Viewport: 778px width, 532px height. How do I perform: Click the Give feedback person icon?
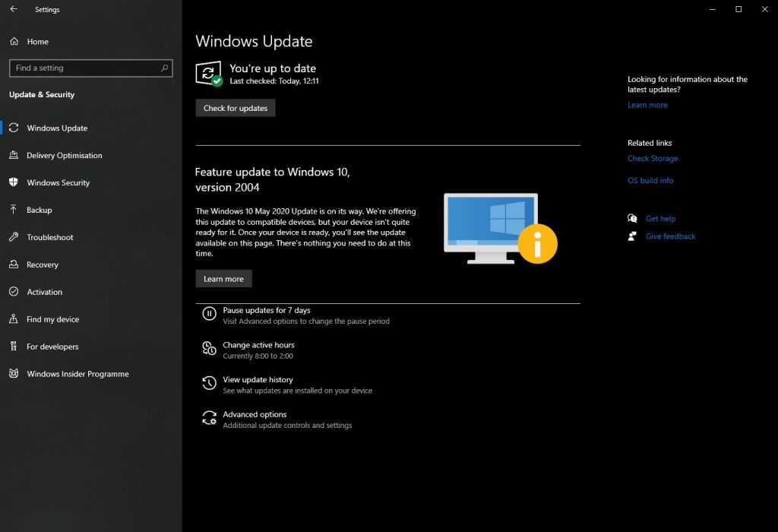(x=632, y=236)
